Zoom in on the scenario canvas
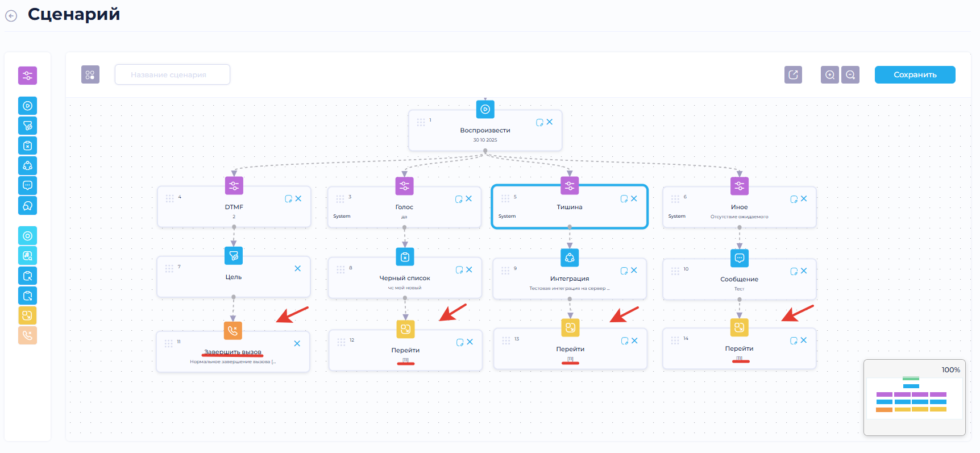 pyautogui.click(x=829, y=74)
